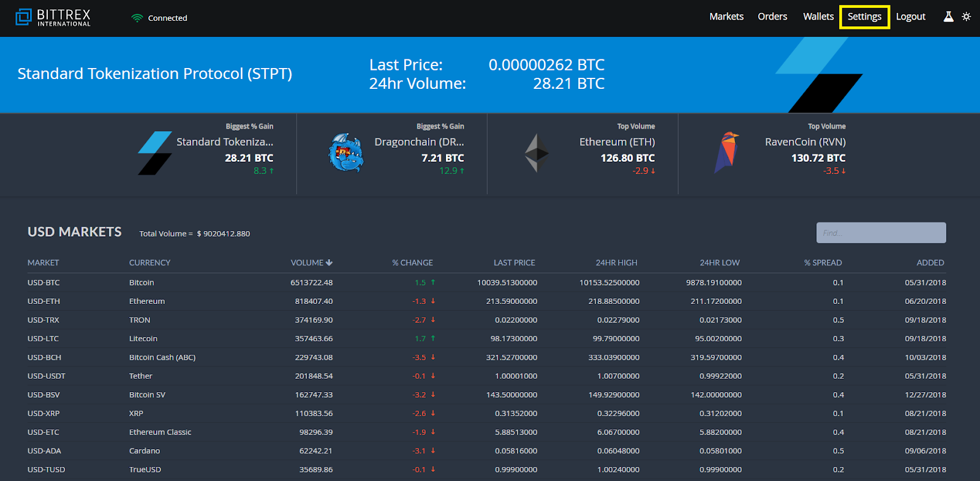The image size is (980, 481).
Task: Click the Bittrex International logo
Action: [53, 17]
